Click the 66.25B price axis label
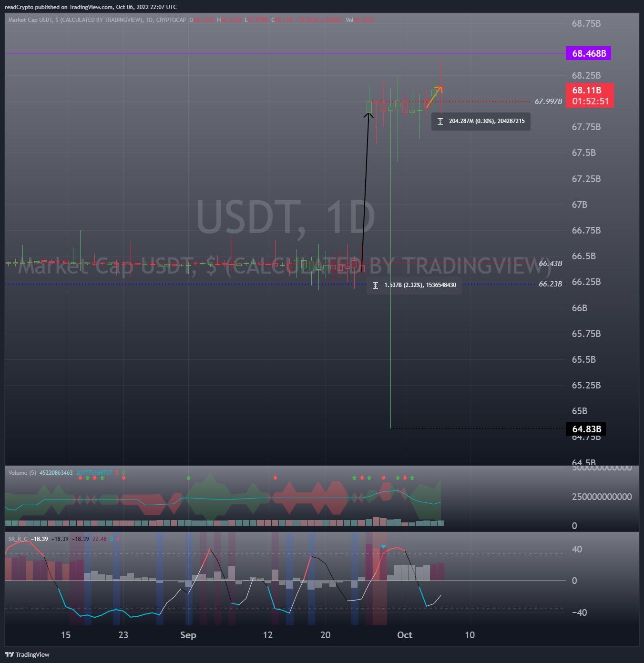 pyautogui.click(x=586, y=282)
